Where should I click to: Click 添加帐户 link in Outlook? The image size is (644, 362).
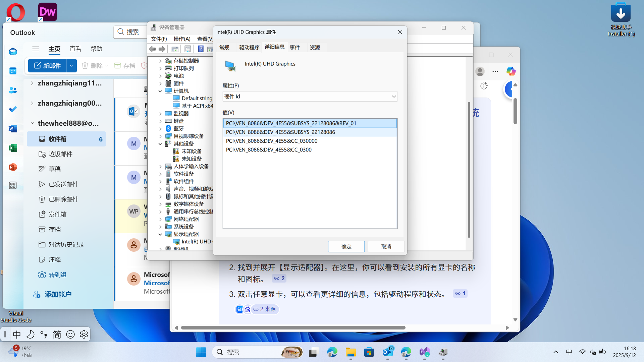click(x=58, y=294)
